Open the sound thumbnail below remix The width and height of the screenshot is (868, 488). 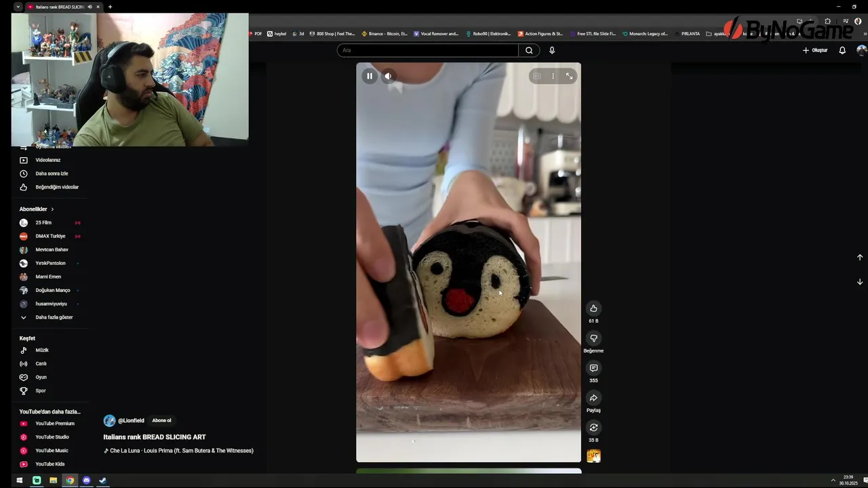pyautogui.click(x=593, y=456)
